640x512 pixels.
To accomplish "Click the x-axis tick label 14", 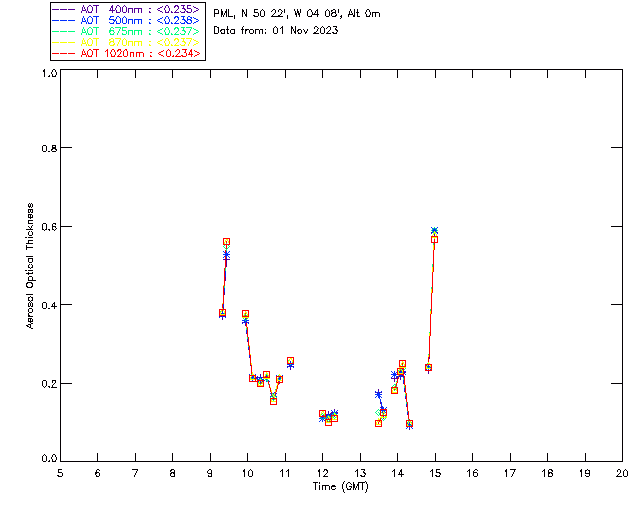I will (x=398, y=473).
